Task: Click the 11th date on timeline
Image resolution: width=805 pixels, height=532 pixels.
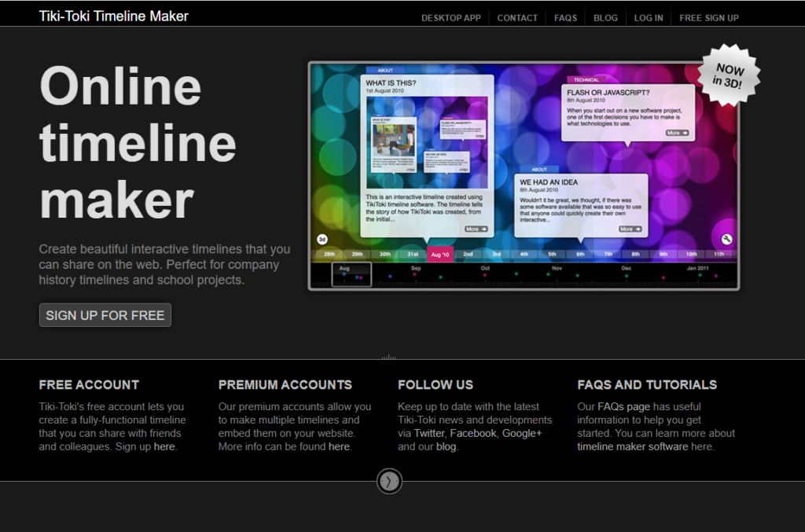Action: pyautogui.click(x=719, y=254)
